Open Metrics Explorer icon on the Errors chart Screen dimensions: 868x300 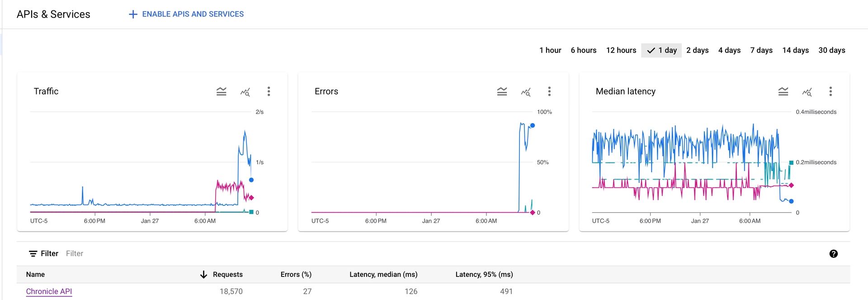(526, 92)
